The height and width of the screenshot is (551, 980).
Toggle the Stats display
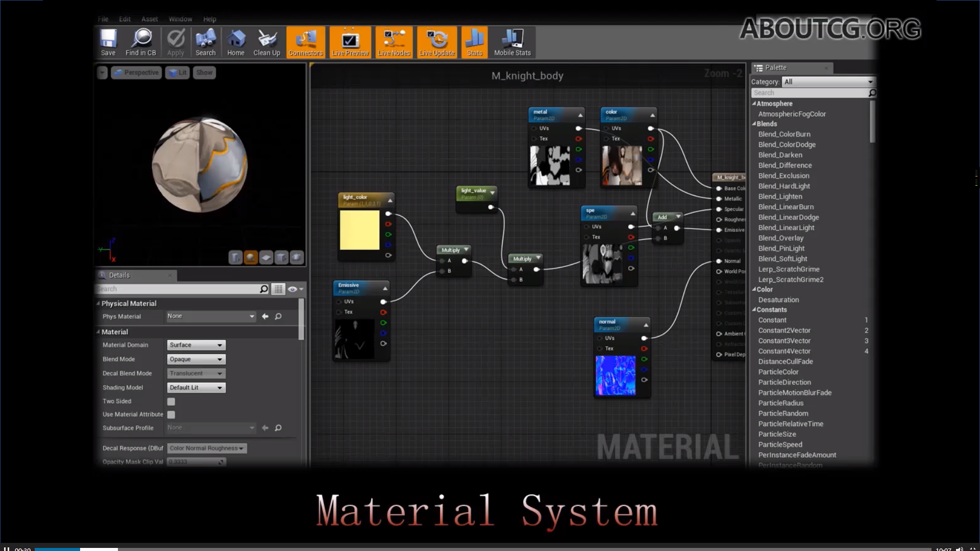pos(475,42)
